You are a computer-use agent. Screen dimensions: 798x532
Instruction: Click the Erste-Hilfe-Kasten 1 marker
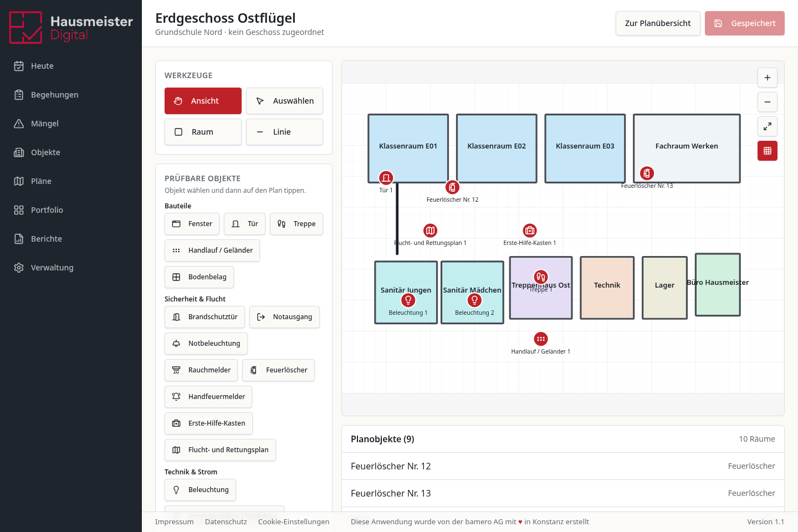click(x=530, y=231)
